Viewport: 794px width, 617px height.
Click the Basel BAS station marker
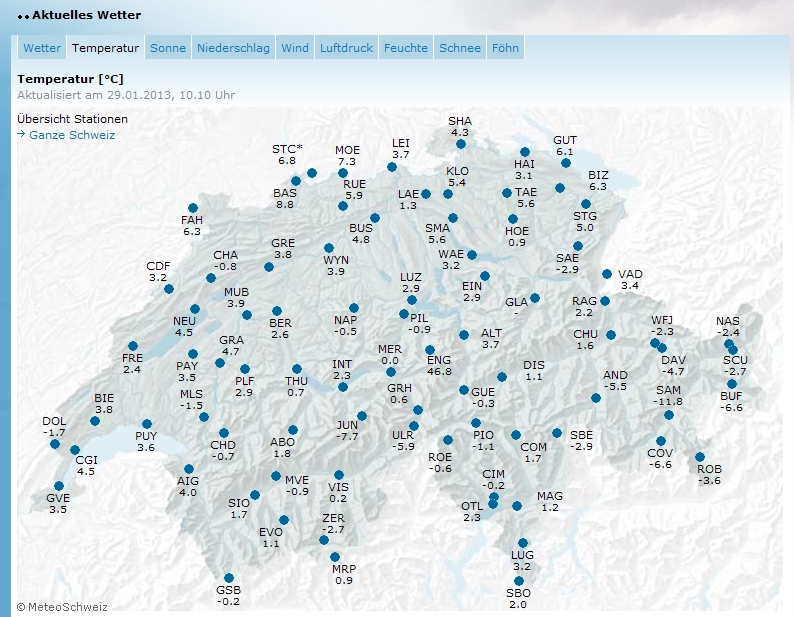(x=295, y=181)
